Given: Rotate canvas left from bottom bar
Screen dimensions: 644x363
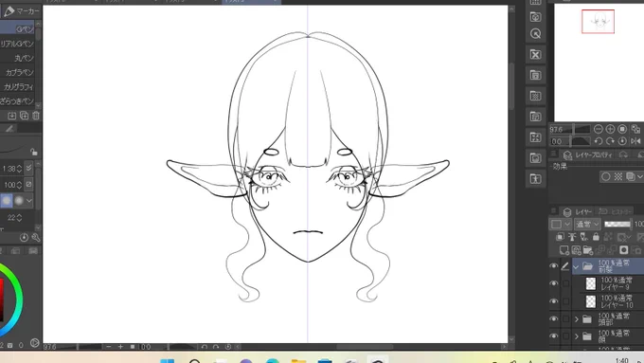Looking at the screenshot, I should coord(205,347).
